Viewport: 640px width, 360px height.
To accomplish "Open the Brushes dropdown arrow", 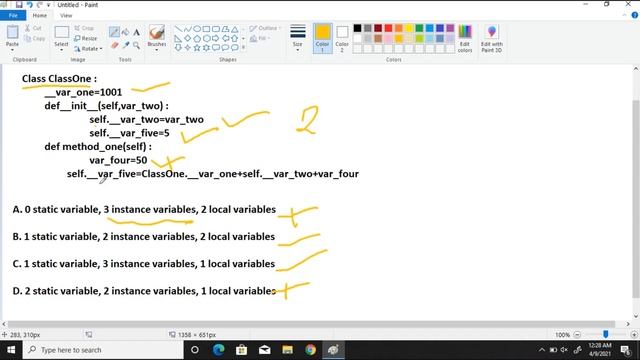I will [x=157, y=50].
